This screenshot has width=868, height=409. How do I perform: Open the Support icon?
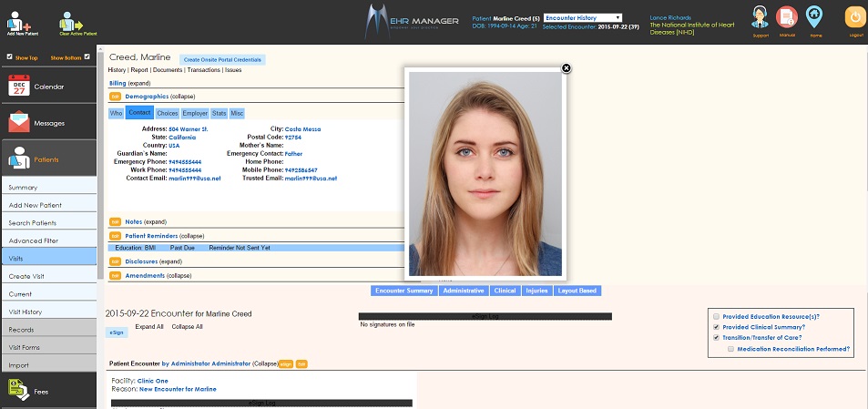(x=761, y=17)
